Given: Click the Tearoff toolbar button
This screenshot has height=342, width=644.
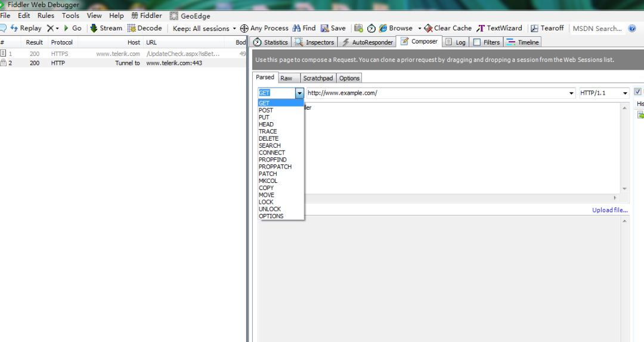Looking at the screenshot, I should click(547, 29).
